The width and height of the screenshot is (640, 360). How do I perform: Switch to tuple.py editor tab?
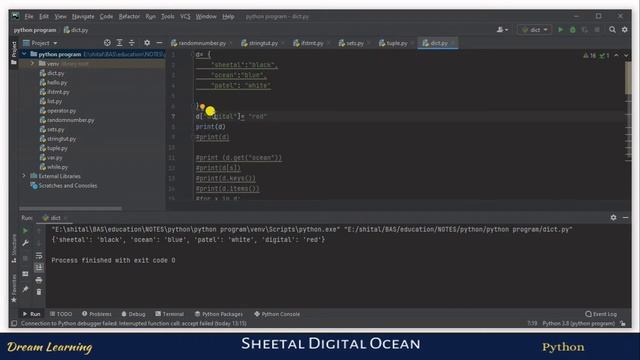coord(396,43)
